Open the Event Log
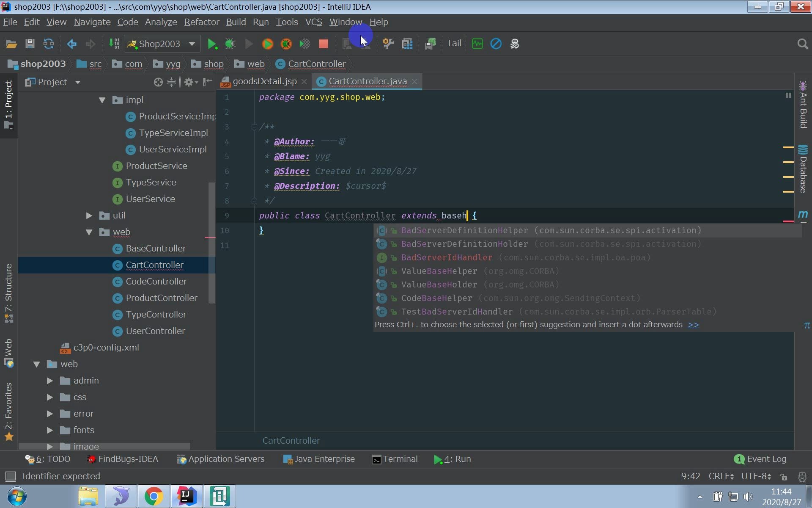Viewport: 812px width, 508px height. coord(760,459)
